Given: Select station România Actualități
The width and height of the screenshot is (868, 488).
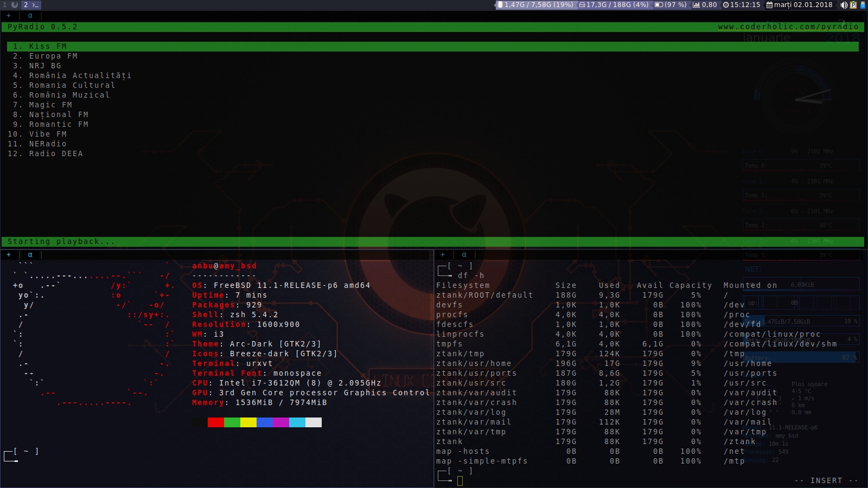Looking at the screenshot, I should point(72,76).
